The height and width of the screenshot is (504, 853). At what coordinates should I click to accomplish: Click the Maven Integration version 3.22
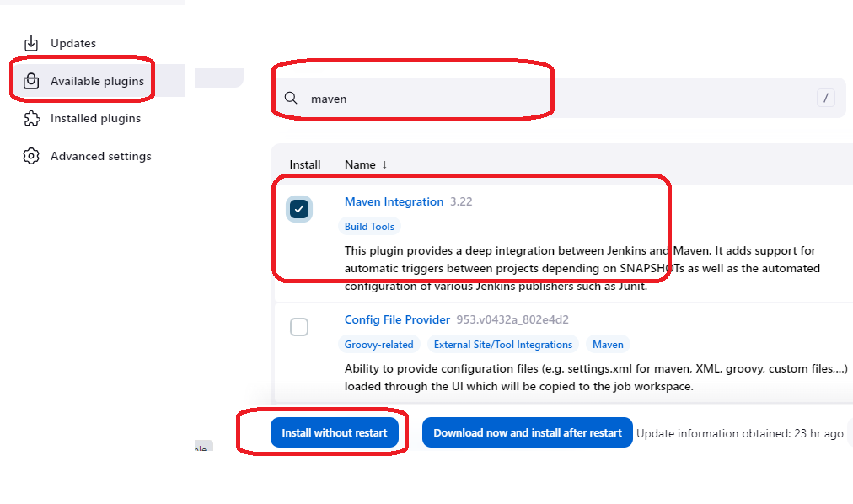tap(461, 201)
